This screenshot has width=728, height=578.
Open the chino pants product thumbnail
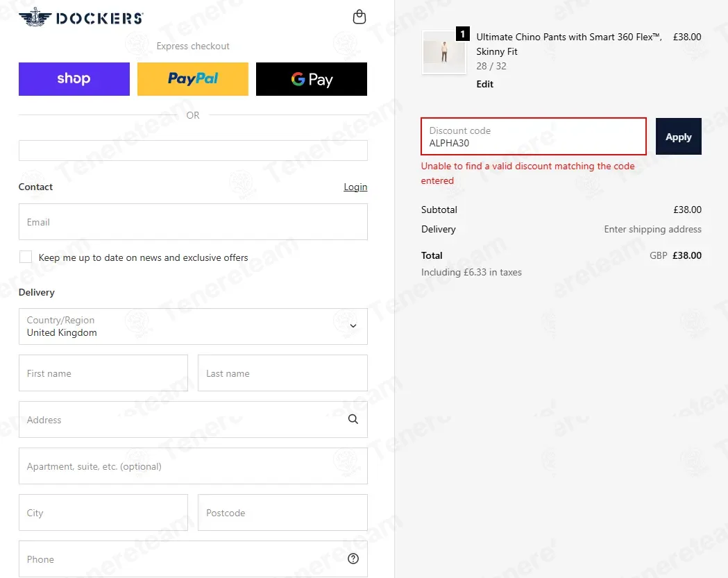[x=444, y=52]
